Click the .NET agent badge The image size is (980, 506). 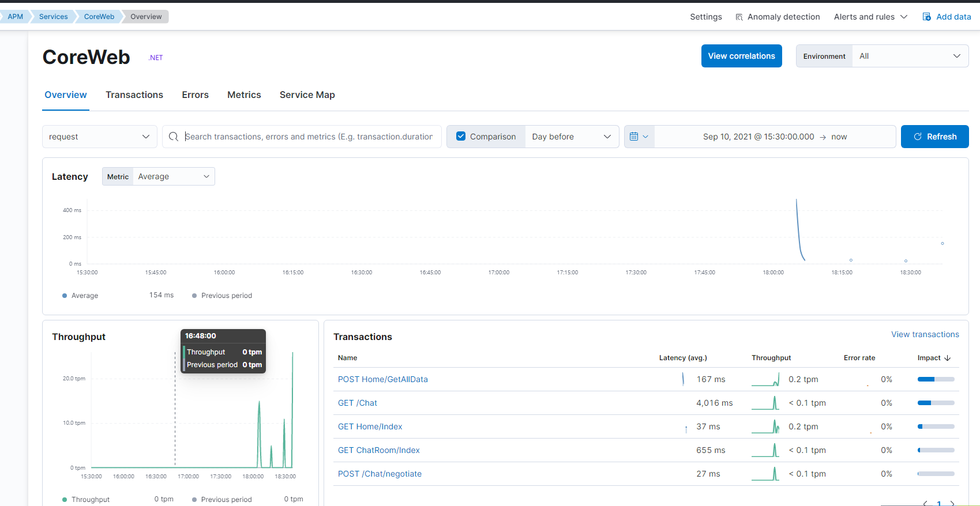[156, 58]
